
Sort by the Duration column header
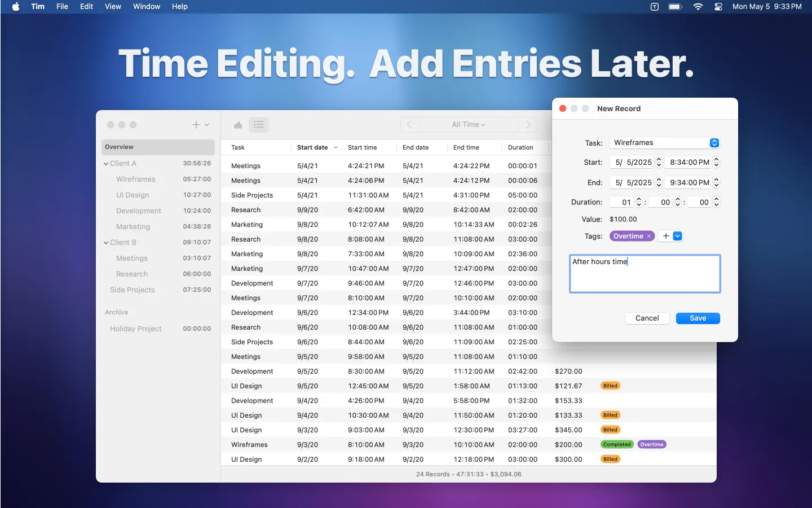(525, 147)
